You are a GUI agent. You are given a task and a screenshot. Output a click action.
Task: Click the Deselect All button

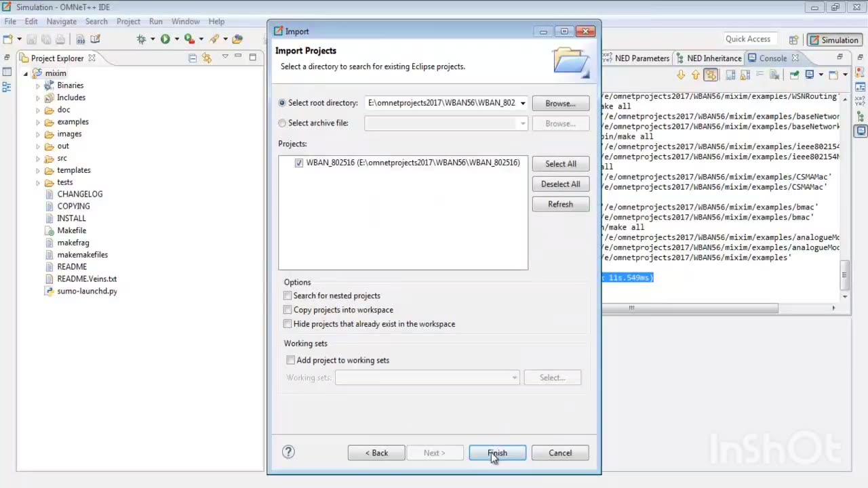click(x=560, y=184)
